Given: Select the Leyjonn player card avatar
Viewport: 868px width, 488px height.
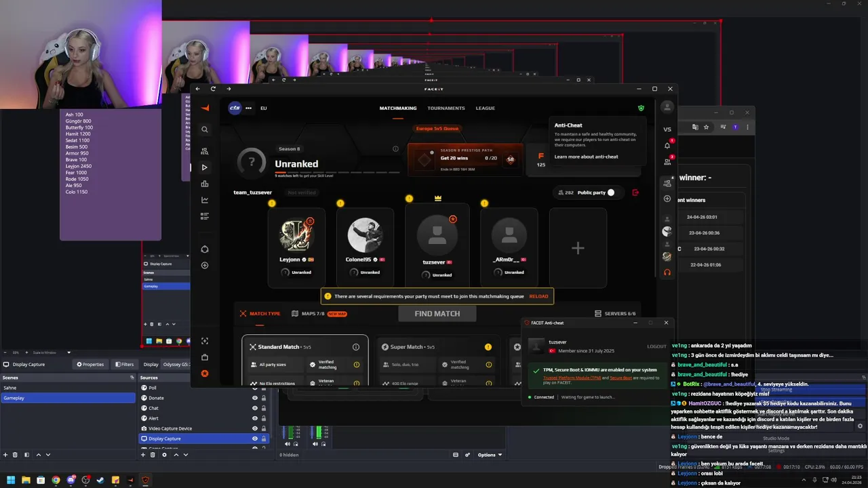Looking at the screenshot, I should click(x=296, y=235).
